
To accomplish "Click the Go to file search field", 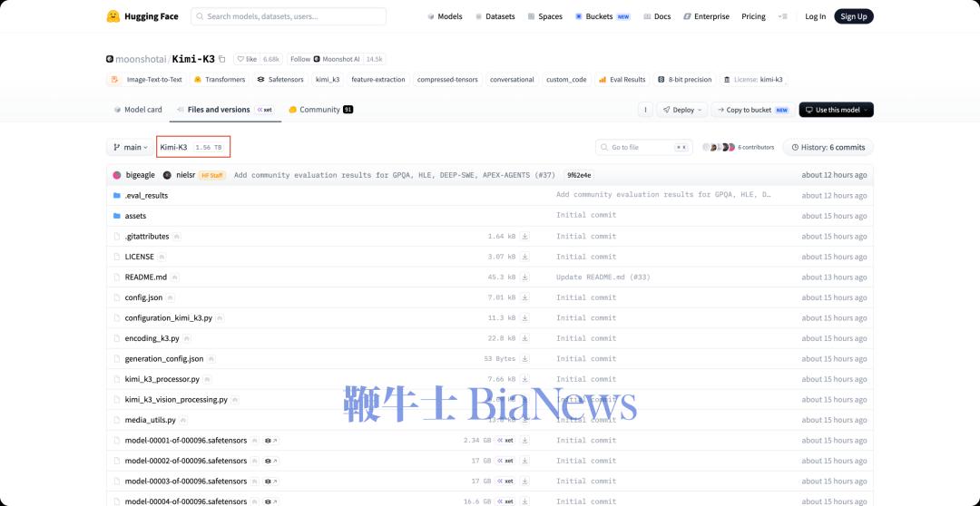I will [643, 147].
